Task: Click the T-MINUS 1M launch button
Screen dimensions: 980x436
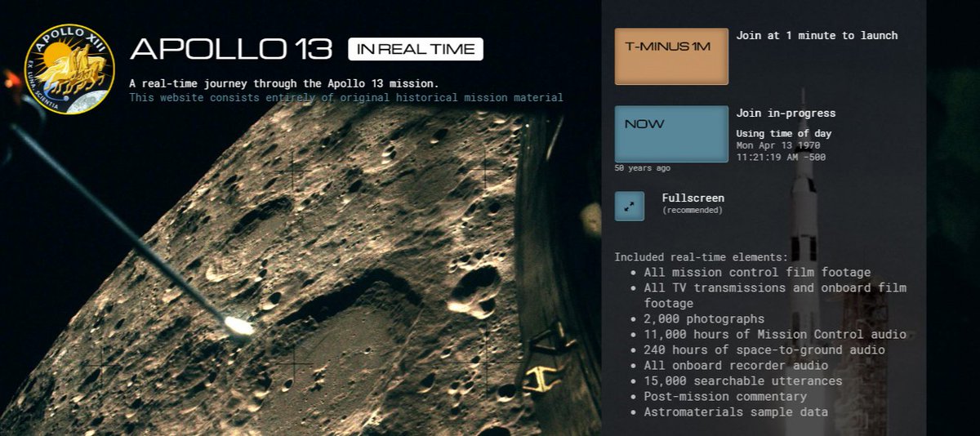Action: 671,56
